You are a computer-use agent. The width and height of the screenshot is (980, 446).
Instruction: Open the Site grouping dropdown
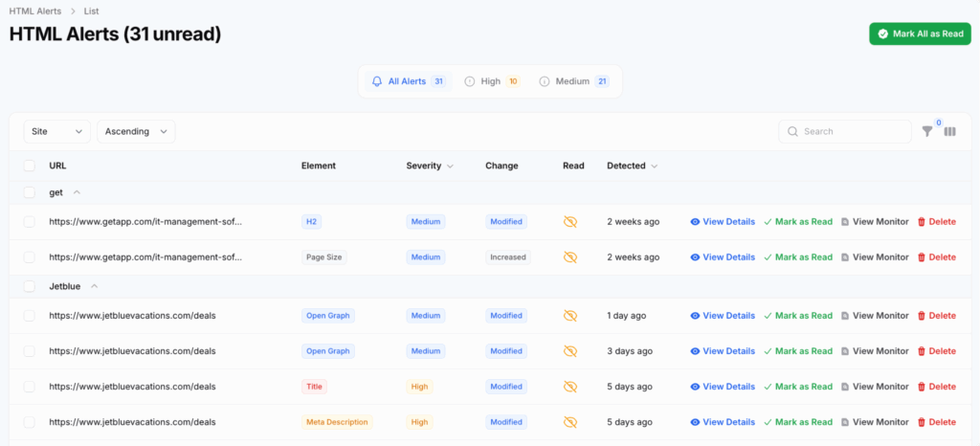[56, 132]
